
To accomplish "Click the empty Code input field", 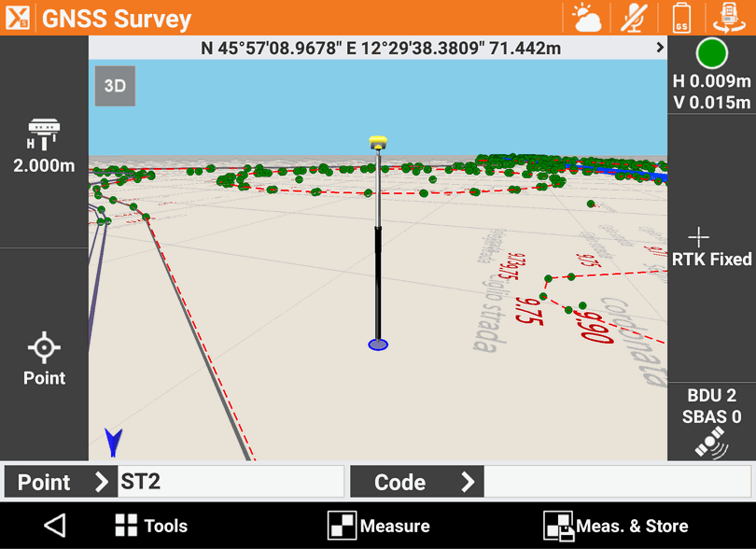I will click(x=617, y=482).
